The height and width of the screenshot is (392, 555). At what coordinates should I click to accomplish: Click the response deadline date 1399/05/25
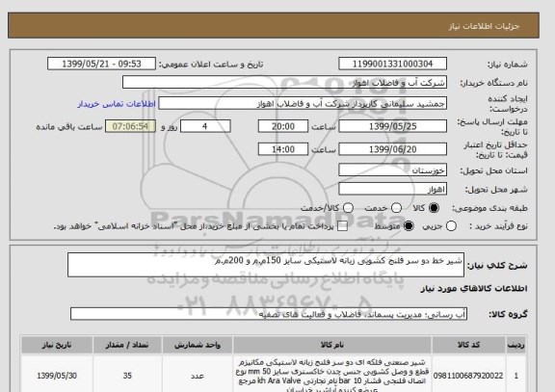coord(392,126)
